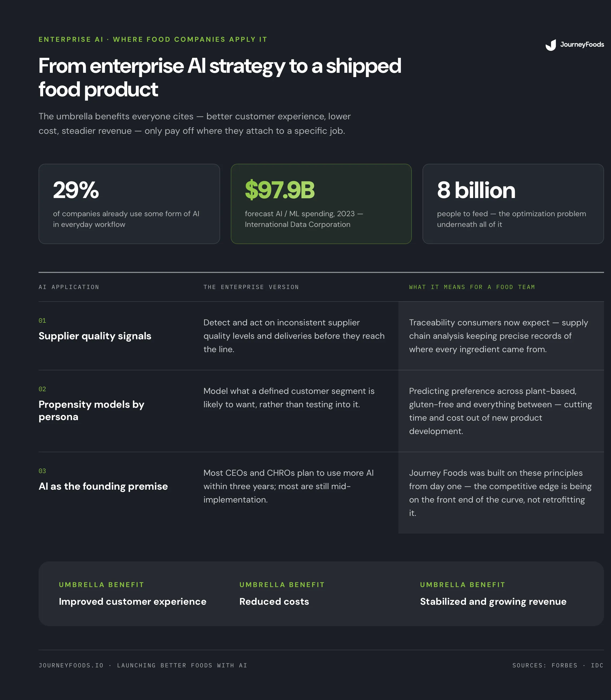This screenshot has width=611, height=700.
Task: Click The Enterprise Version column header
Action: coord(251,287)
